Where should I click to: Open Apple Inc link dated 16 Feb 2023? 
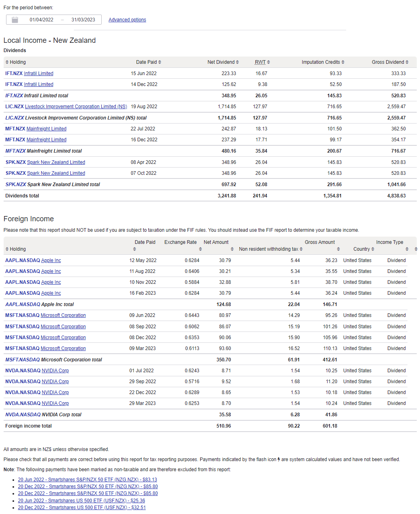click(51, 293)
